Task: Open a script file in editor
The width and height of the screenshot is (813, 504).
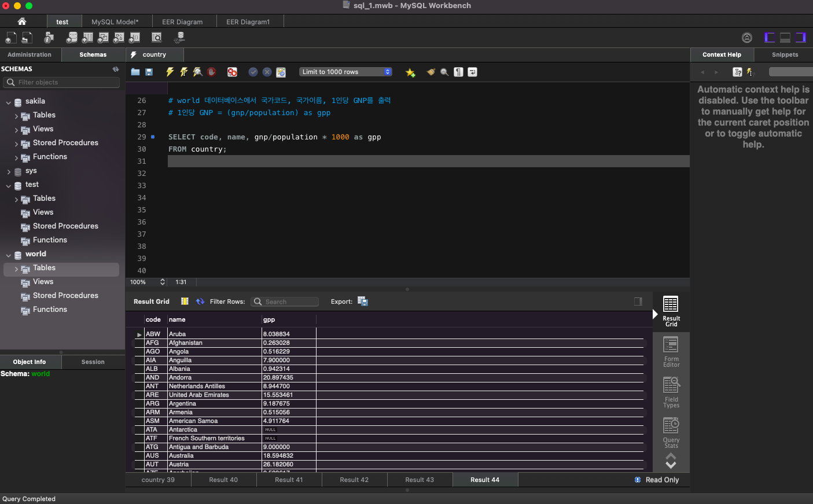Action: (135, 72)
